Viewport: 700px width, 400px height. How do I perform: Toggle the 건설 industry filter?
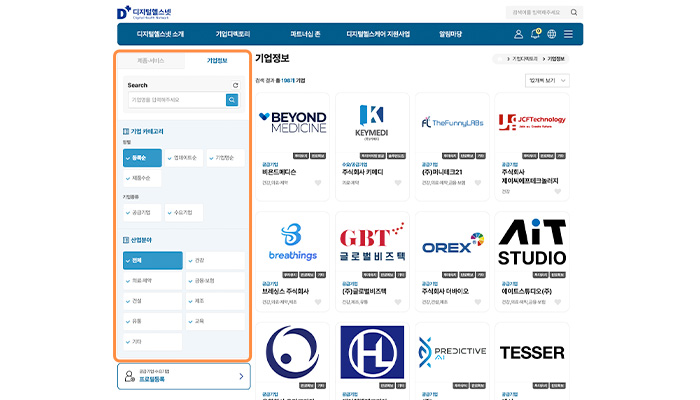pos(153,301)
